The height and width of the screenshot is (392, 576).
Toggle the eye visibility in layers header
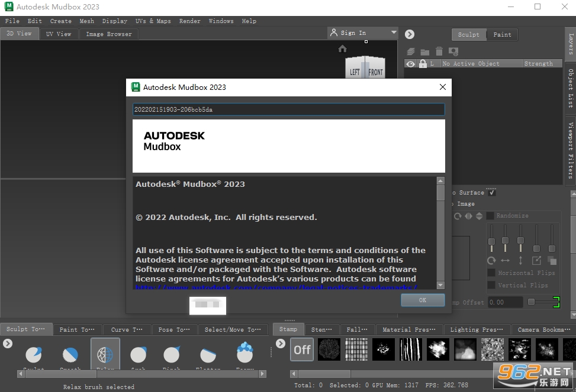tap(411, 64)
